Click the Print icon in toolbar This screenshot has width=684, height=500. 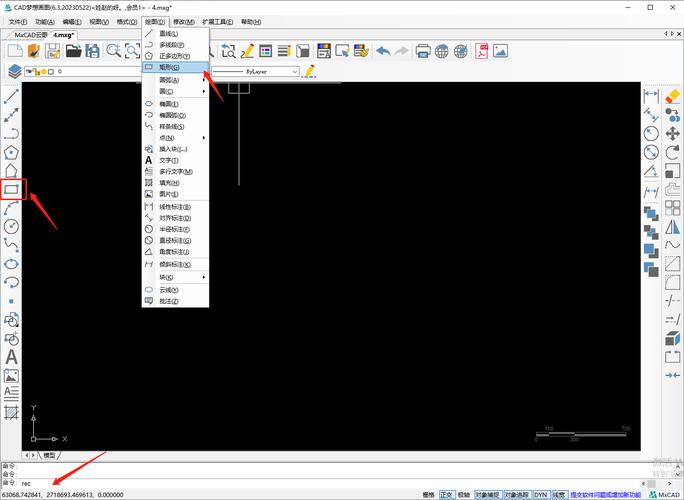(x=423, y=50)
